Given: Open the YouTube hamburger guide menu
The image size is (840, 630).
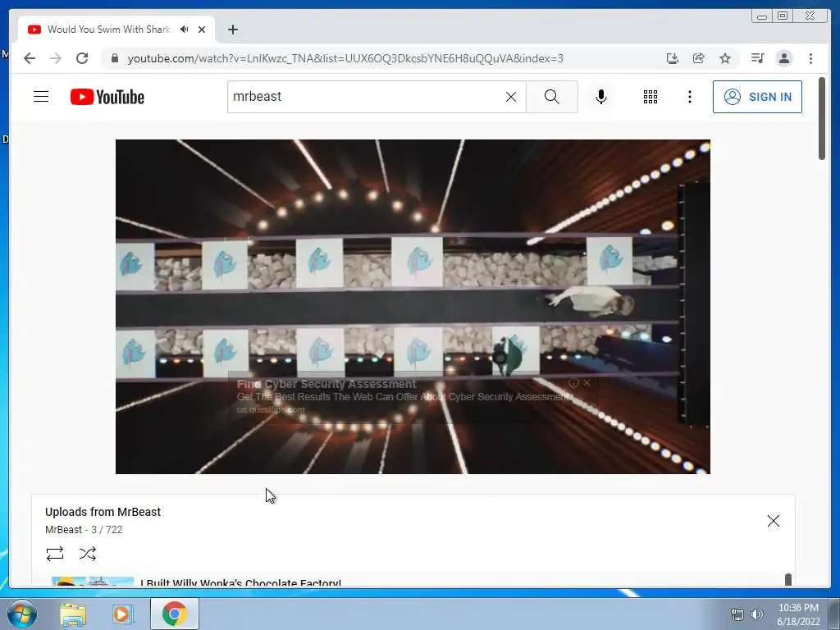Looking at the screenshot, I should pos(41,97).
